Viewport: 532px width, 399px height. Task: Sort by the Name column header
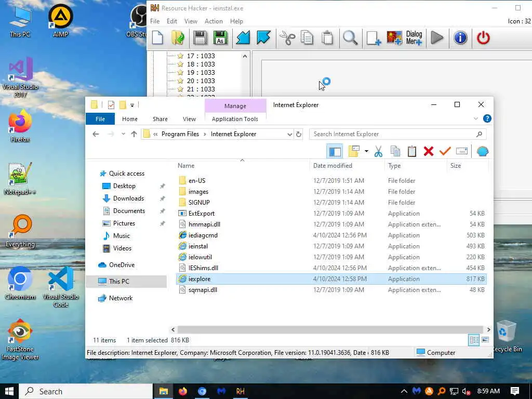(186, 166)
